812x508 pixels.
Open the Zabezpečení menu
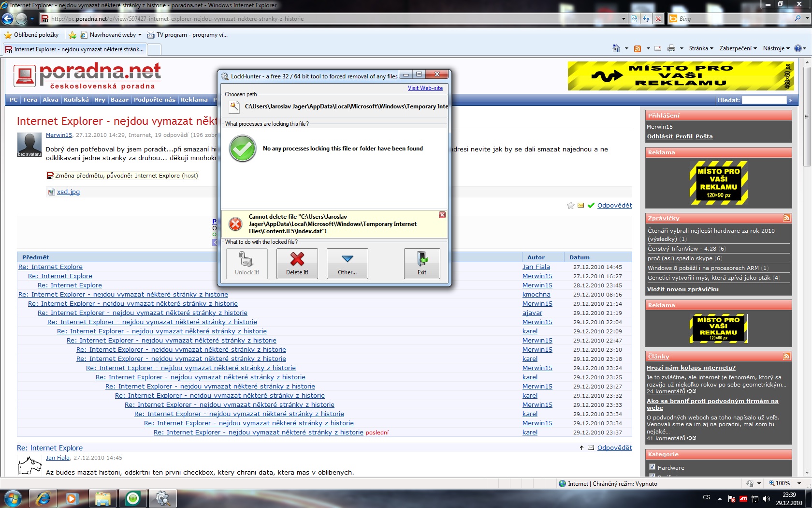click(738, 48)
